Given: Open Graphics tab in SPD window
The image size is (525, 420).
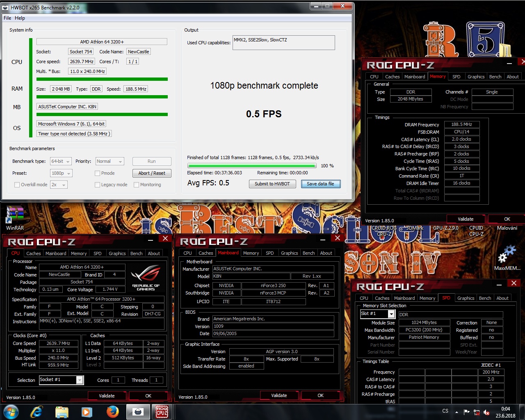Looking at the screenshot, I should (466, 298).
